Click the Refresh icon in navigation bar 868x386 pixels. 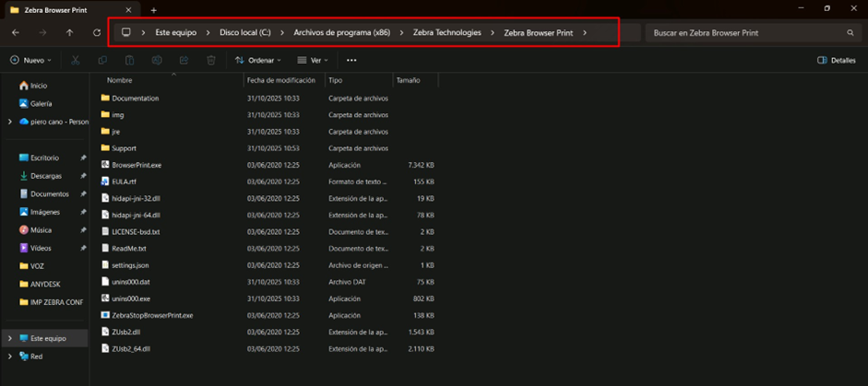pyautogui.click(x=97, y=32)
